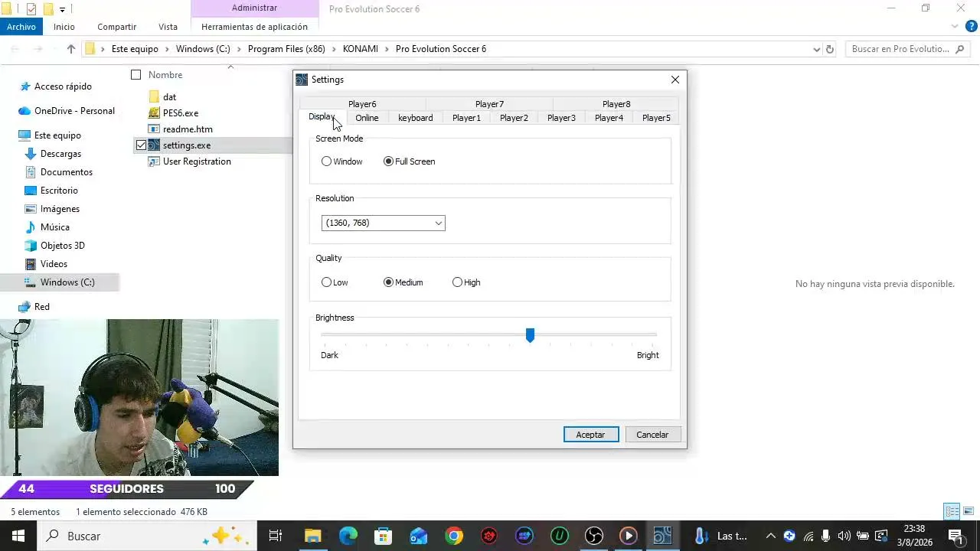Screen dimensions: 980x551
Task: Close the Settings dialog
Action: tap(675, 80)
